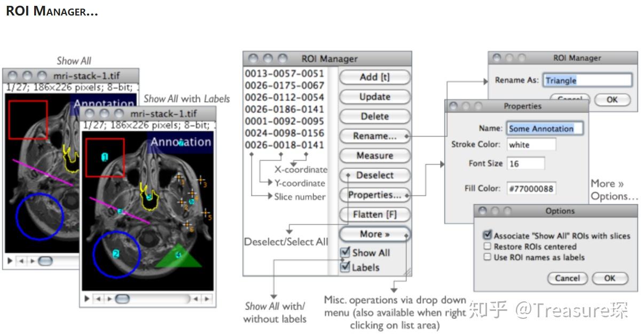Click the right arrow at the far end of the front window scrollbar
The height and width of the screenshot is (336, 644).
point(207,299)
